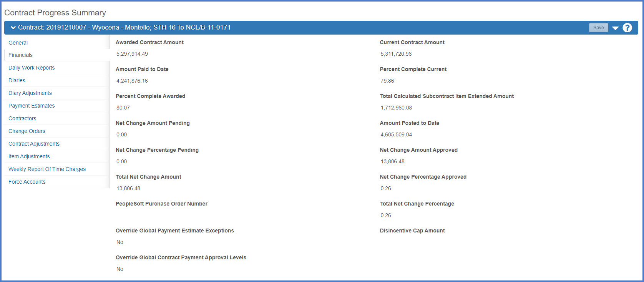Navigate to Payment Estimates
Image resolution: width=644 pixels, height=282 pixels.
point(32,106)
